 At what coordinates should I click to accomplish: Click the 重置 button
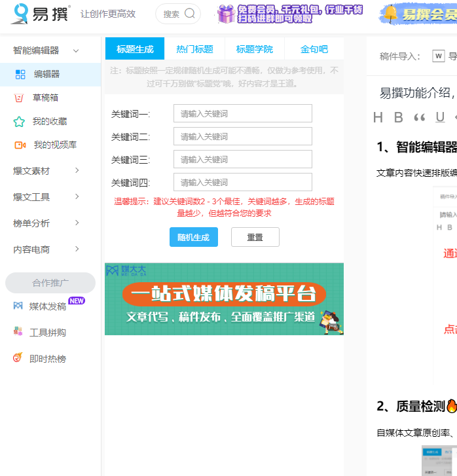point(255,237)
